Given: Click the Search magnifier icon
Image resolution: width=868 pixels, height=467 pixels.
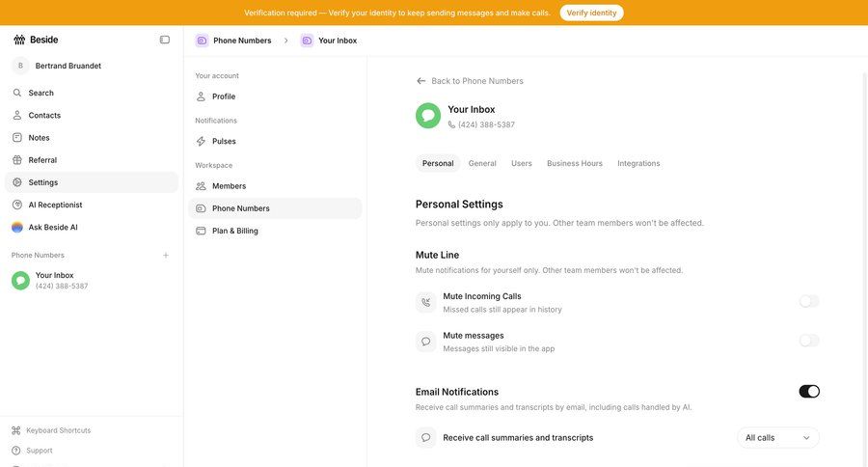Looking at the screenshot, I should [17, 93].
